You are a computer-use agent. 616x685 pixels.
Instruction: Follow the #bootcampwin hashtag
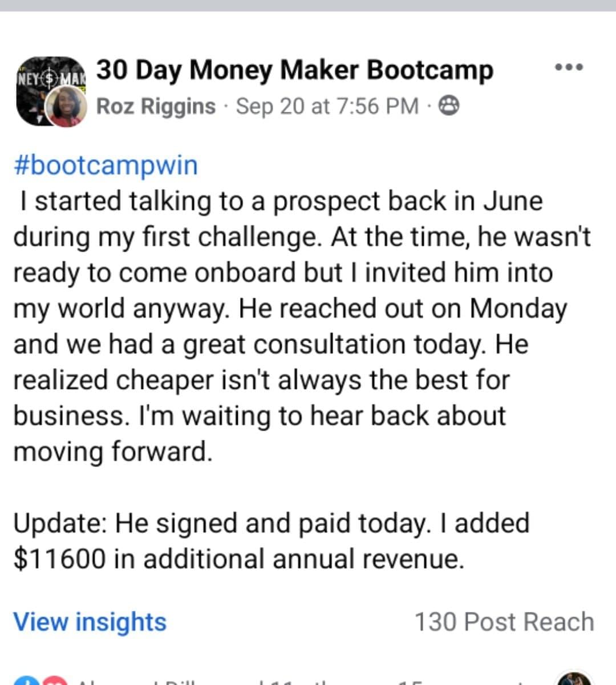click(106, 165)
